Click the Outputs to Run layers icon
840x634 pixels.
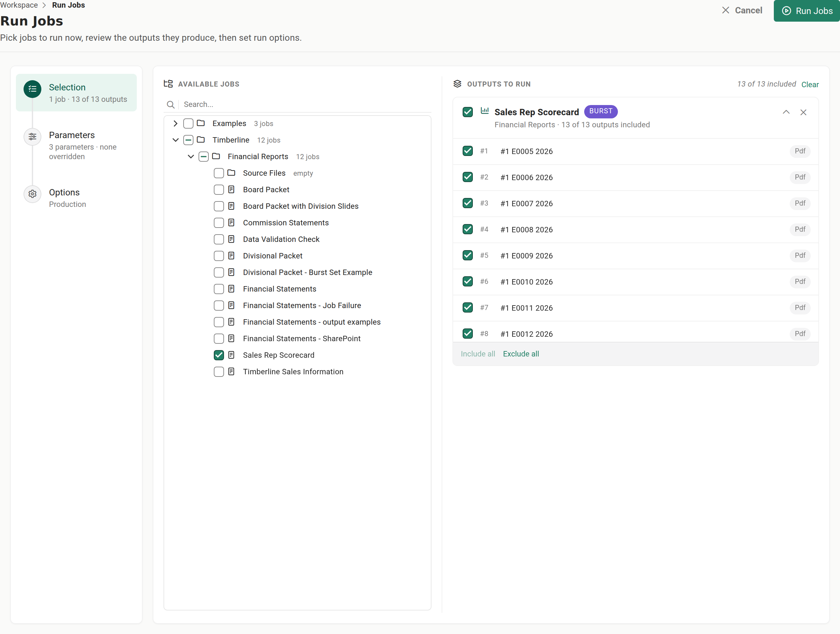tap(457, 84)
